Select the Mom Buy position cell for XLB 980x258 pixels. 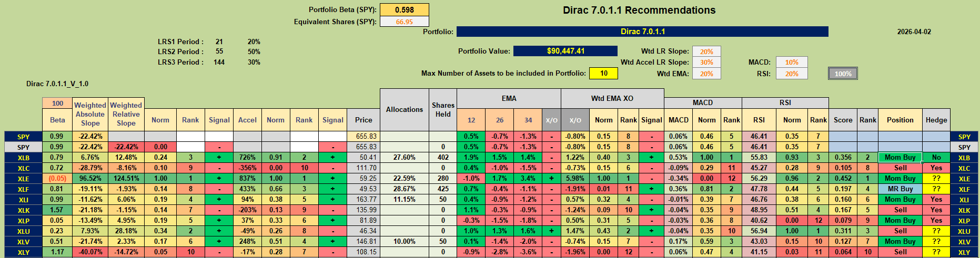[900, 157]
